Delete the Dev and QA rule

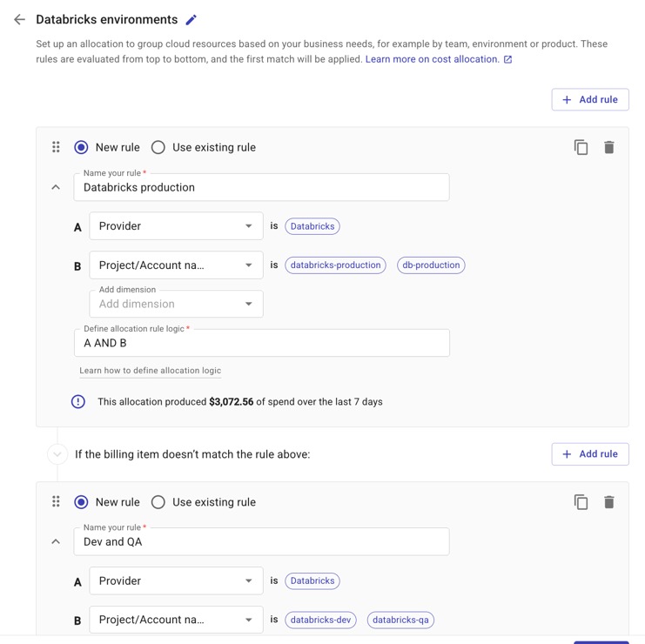[608, 502]
